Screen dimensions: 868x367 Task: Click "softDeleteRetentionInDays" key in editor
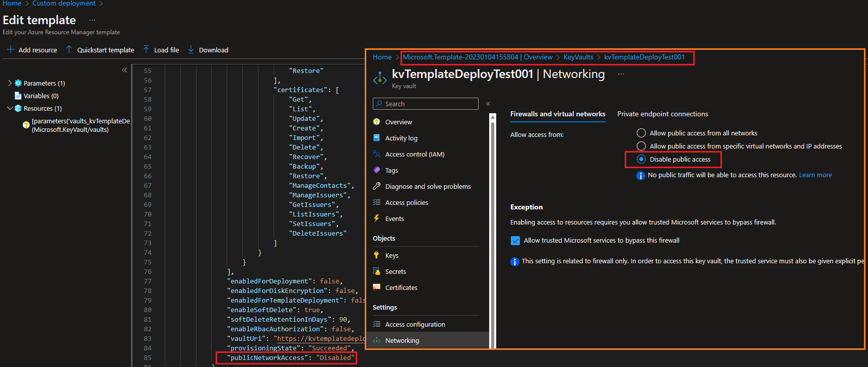279,320
